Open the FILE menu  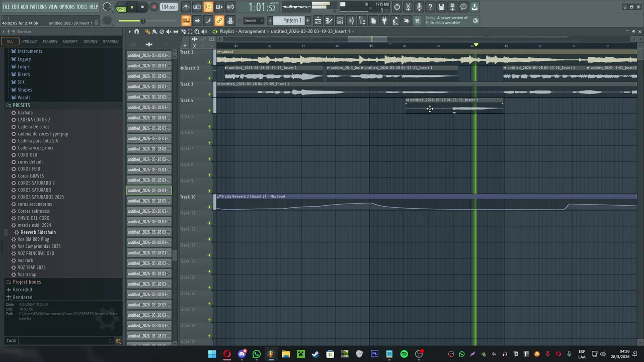click(x=6, y=7)
